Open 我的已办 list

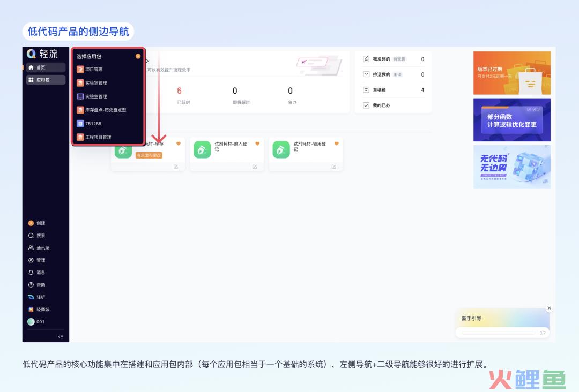point(394,105)
